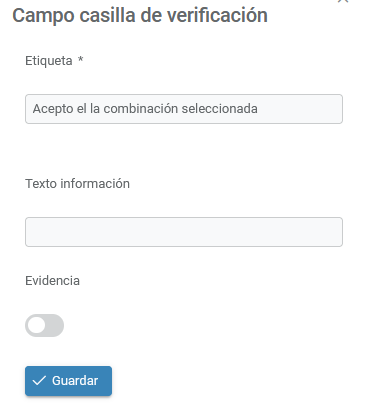Click the Etiqueta label
The height and width of the screenshot is (414, 368).
49,61
